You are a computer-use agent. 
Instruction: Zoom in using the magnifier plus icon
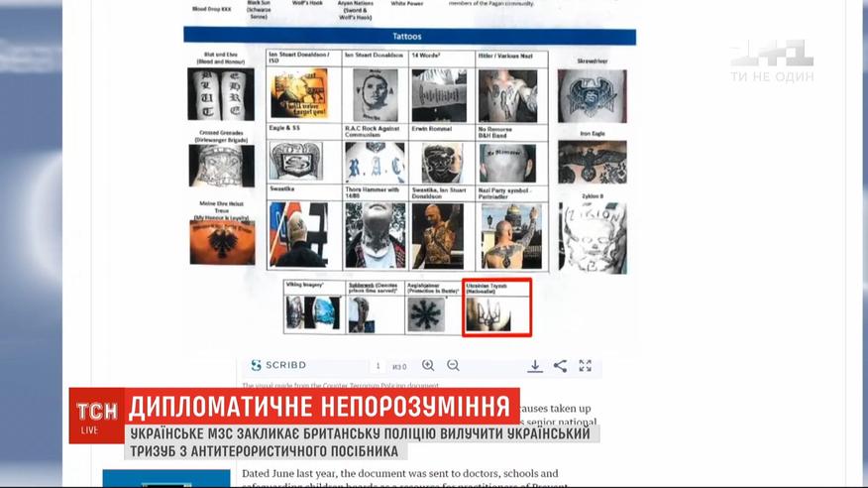pos(428,366)
